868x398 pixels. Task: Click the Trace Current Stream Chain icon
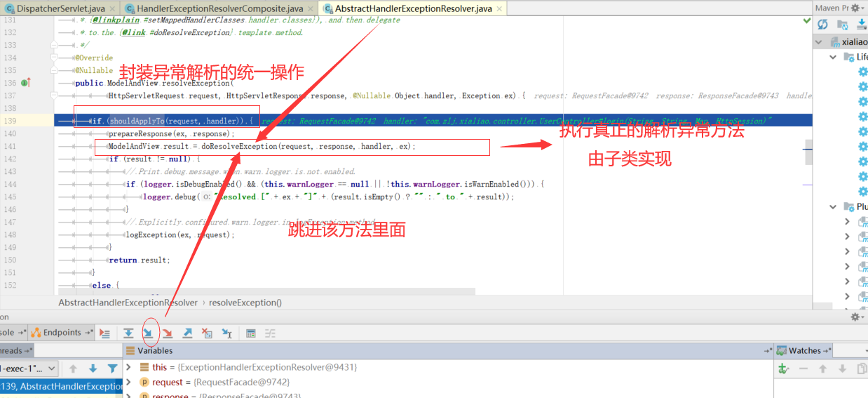270,333
